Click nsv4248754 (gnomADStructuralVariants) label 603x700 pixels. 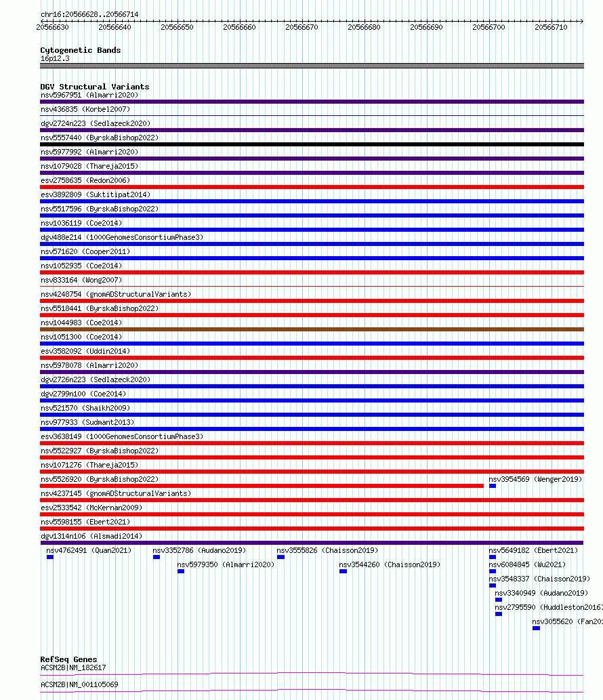116,295
